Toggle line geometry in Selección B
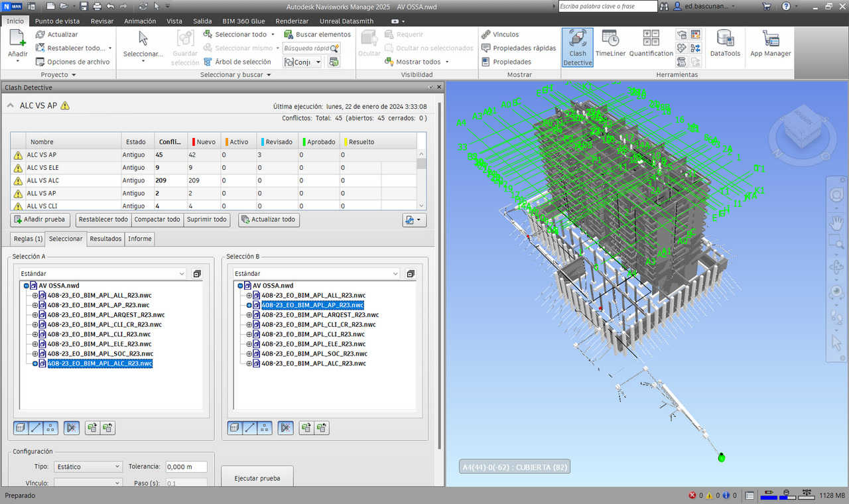 click(250, 428)
